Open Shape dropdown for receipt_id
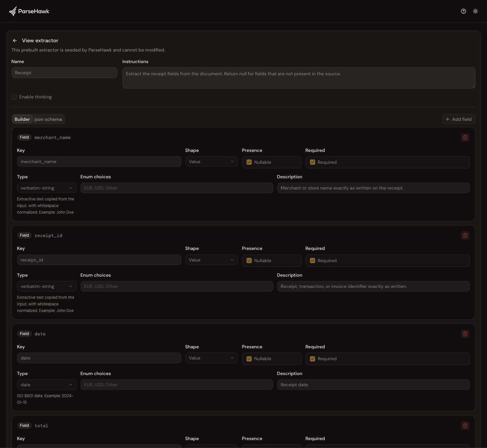This screenshot has height=448, width=487. coord(211,260)
